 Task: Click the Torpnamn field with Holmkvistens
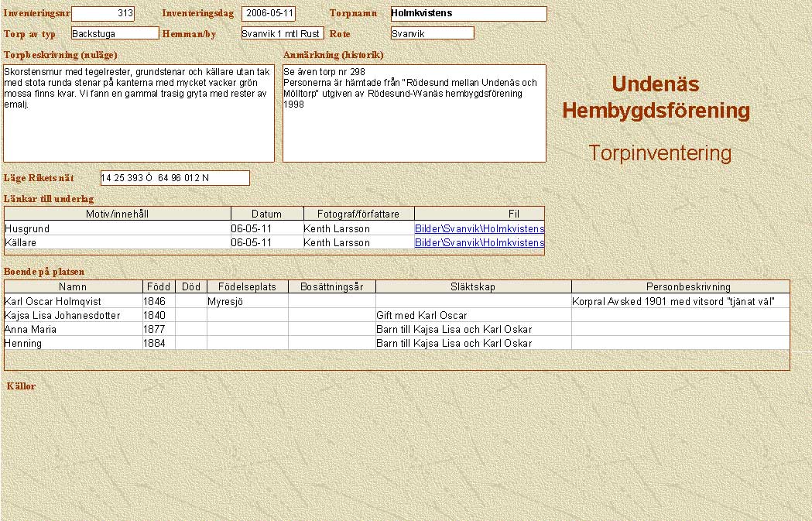(468, 14)
